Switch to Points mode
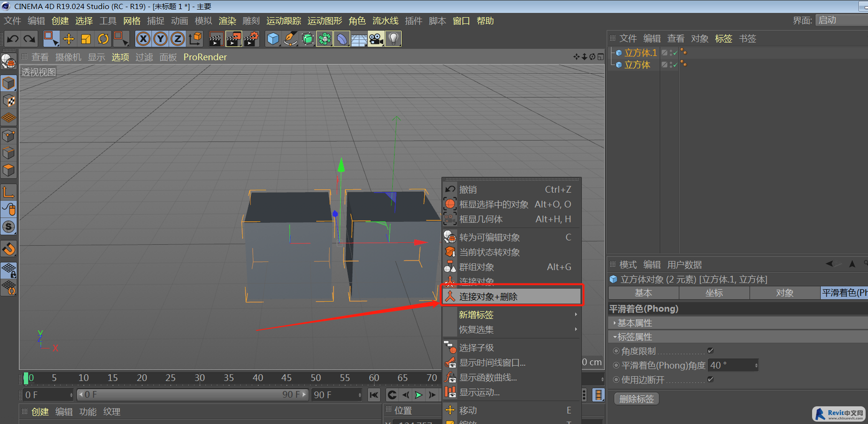 9,136
